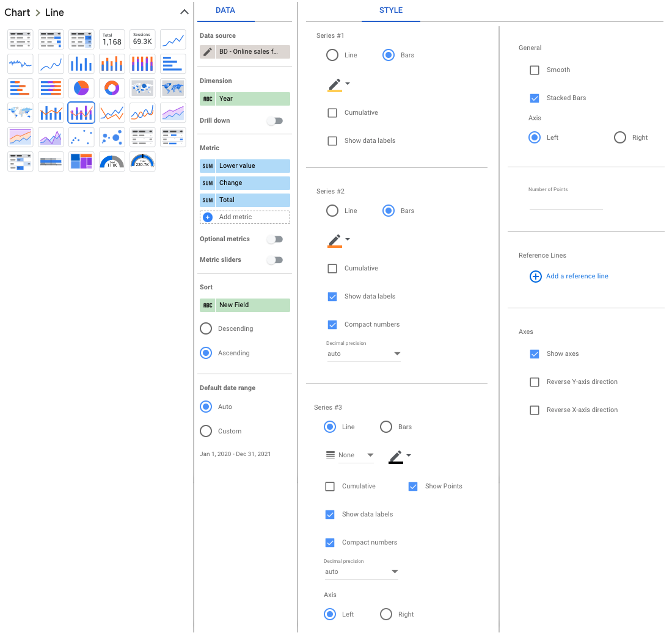Open Series #2 color picker dropdown
672x641 pixels.
[338, 240]
